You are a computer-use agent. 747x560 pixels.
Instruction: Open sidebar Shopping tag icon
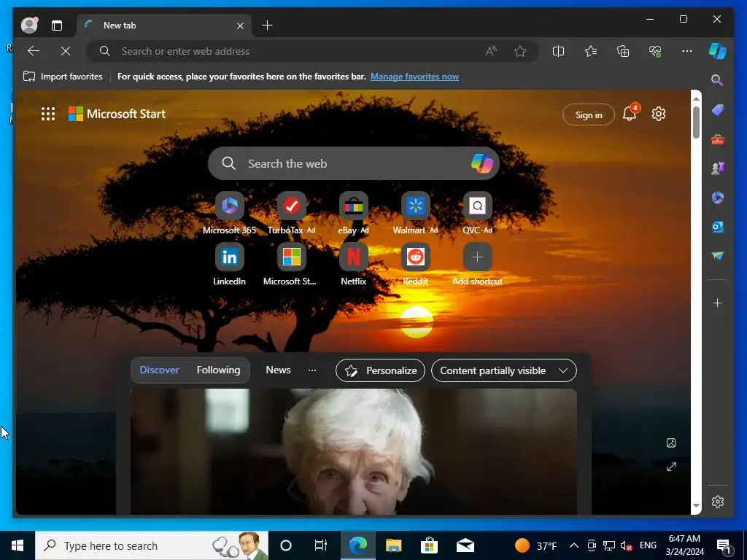pos(718,110)
